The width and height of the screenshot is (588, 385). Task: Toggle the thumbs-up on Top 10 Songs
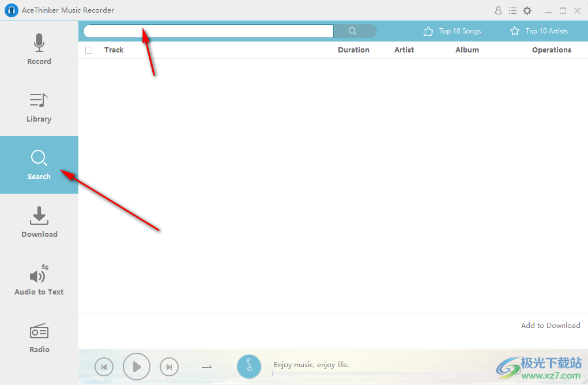427,31
